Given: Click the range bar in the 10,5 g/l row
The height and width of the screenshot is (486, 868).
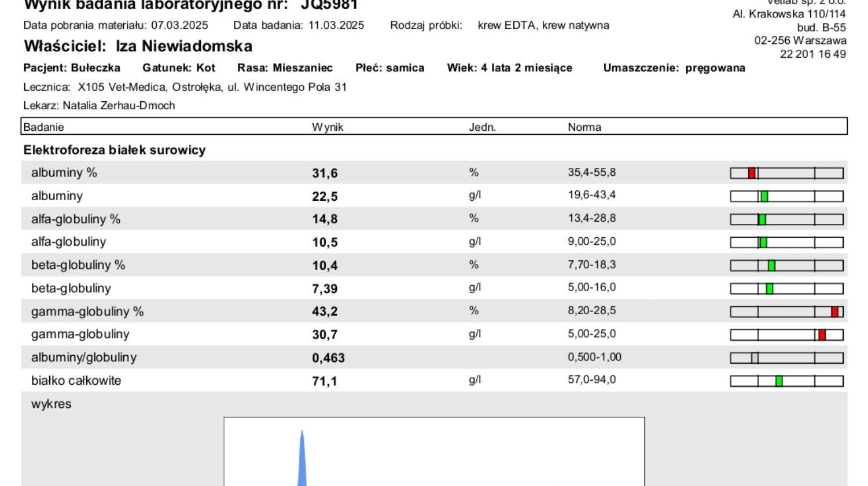Looking at the screenshot, I should [x=787, y=242].
